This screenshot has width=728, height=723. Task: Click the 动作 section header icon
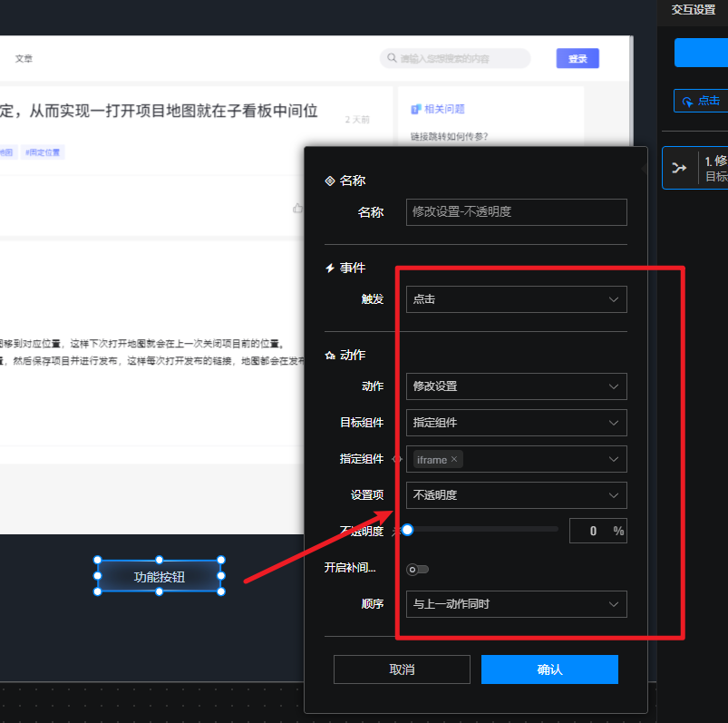pos(330,356)
